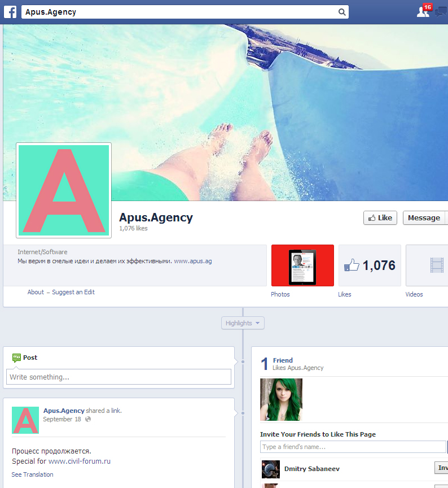Viewport: 448px width, 488px height.
Task: Click the Message button
Action: [x=424, y=218]
